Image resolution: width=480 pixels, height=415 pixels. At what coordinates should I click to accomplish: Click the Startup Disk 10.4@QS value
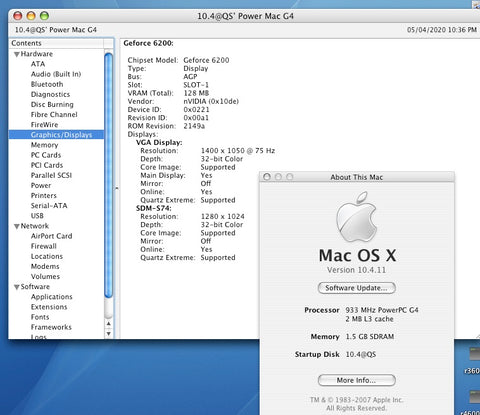tap(361, 354)
